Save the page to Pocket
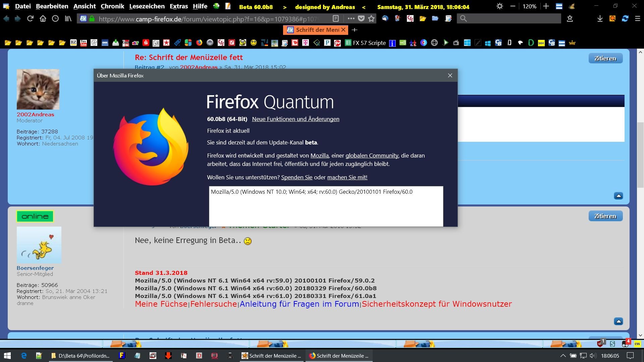This screenshot has width=644, height=362. (x=361, y=19)
